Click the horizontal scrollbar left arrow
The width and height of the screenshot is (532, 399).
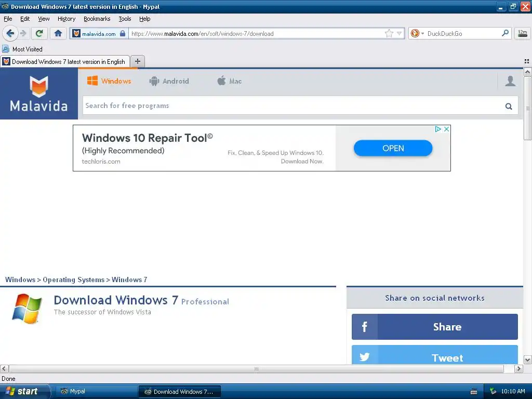[x=4, y=369]
